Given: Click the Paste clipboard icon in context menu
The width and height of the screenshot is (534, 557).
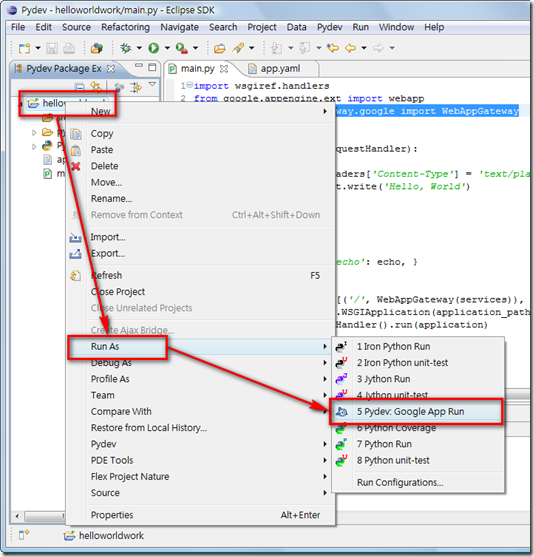Looking at the screenshot, I should point(76,150).
